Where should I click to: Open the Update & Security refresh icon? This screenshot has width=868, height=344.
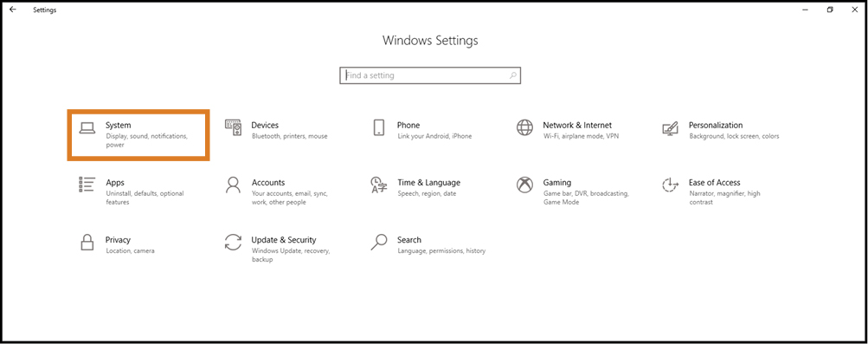(233, 243)
